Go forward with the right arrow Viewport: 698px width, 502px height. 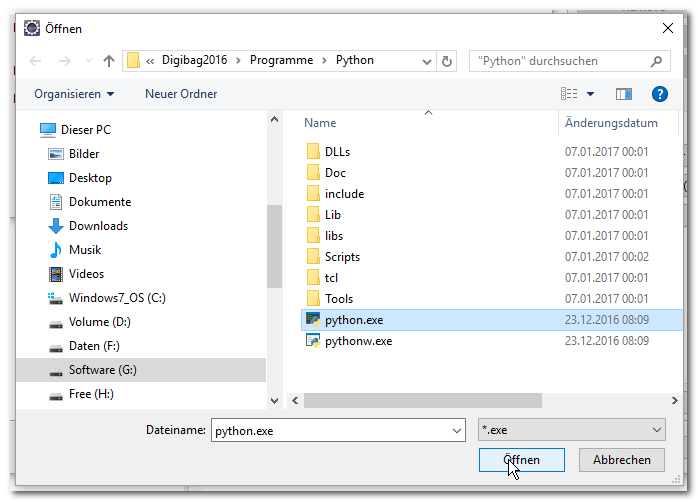[65, 61]
